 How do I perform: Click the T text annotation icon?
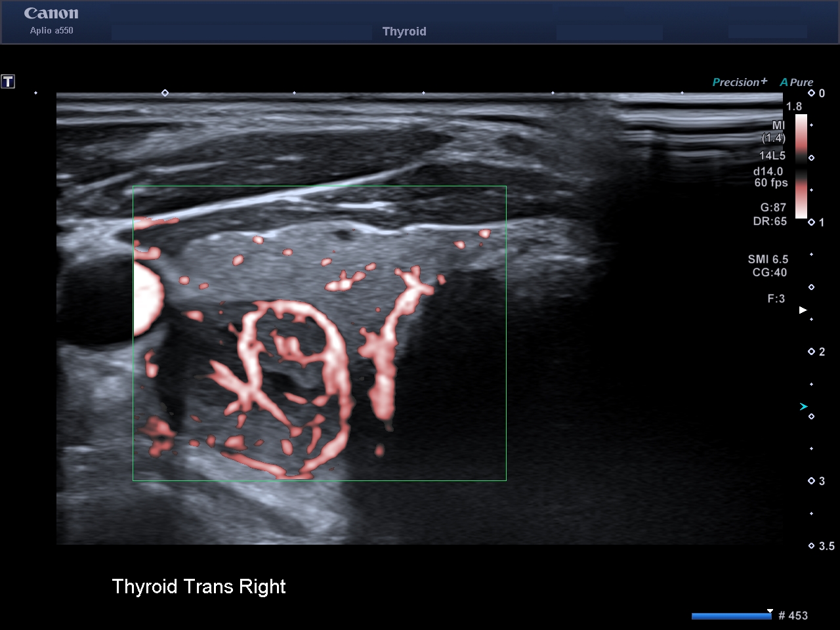8,81
